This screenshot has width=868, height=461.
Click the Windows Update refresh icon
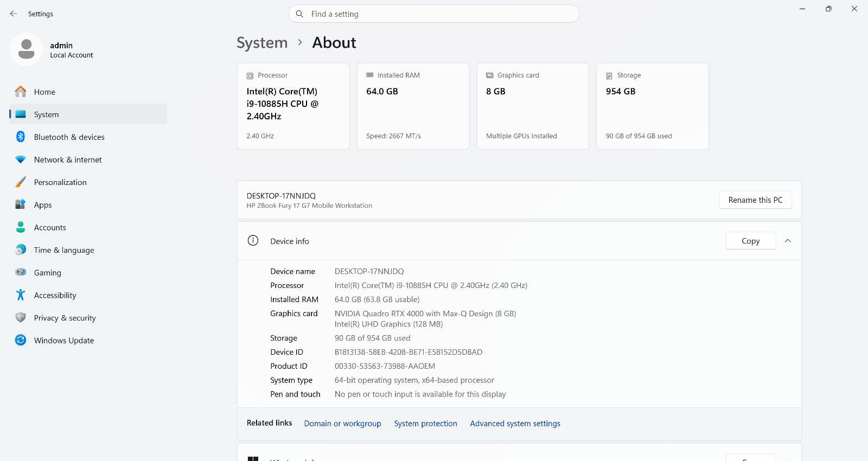point(21,340)
